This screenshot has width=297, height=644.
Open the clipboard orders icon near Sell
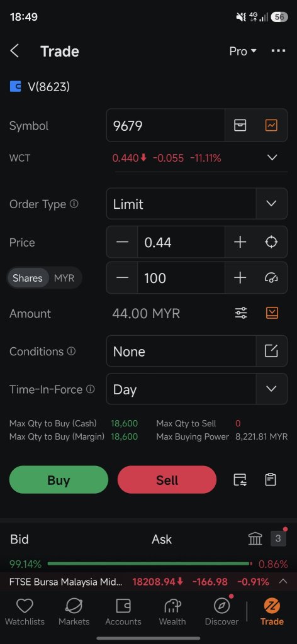coord(271,480)
